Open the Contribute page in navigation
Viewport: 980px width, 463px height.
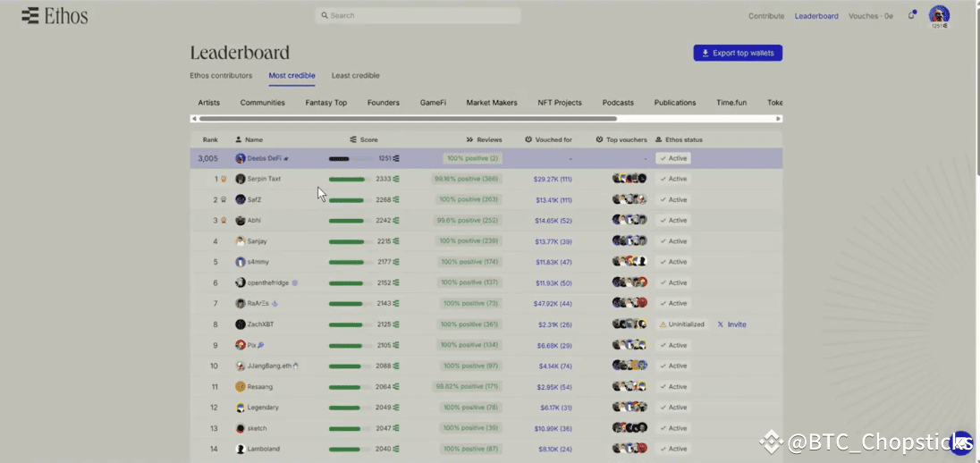point(765,16)
